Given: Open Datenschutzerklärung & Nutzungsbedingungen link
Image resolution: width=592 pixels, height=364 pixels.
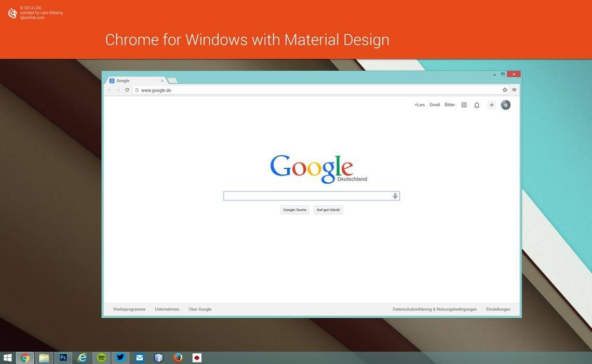Looking at the screenshot, I should point(435,309).
